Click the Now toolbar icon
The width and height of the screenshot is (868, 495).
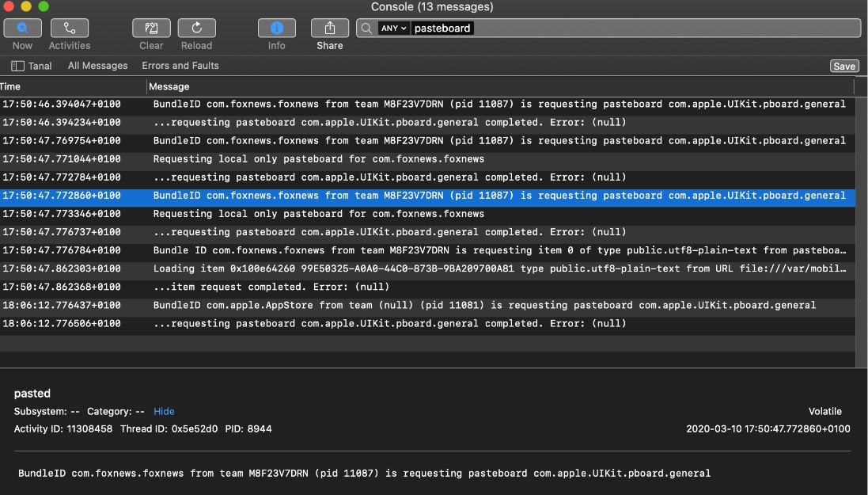[23, 29]
